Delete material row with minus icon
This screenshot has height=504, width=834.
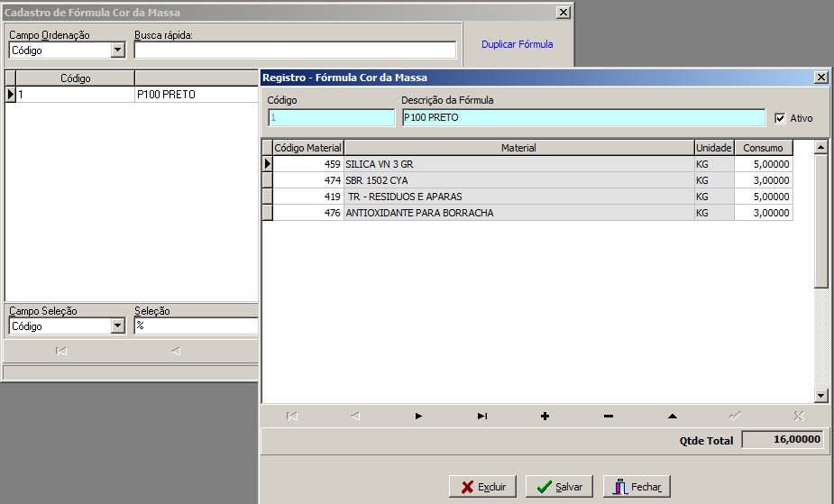[x=609, y=416]
